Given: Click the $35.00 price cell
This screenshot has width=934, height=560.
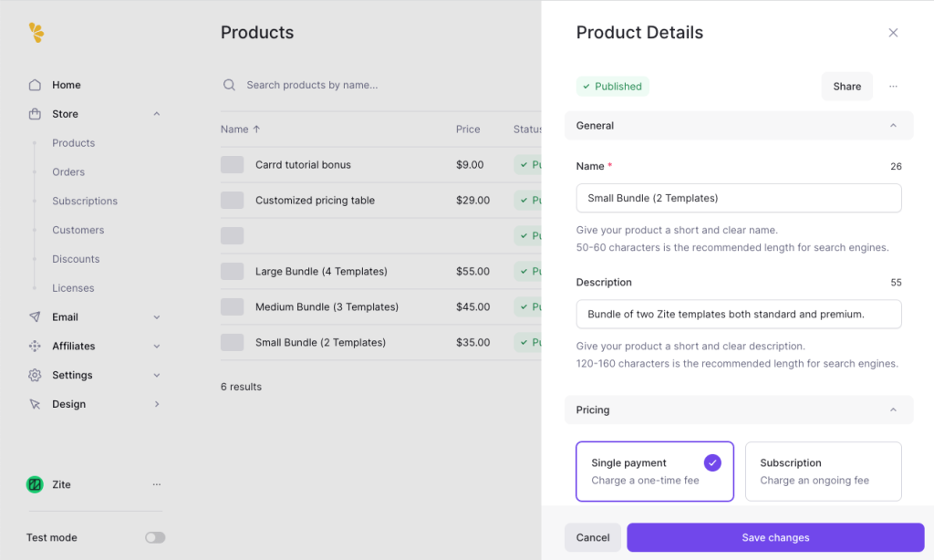Looking at the screenshot, I should (x=473, y=343).
